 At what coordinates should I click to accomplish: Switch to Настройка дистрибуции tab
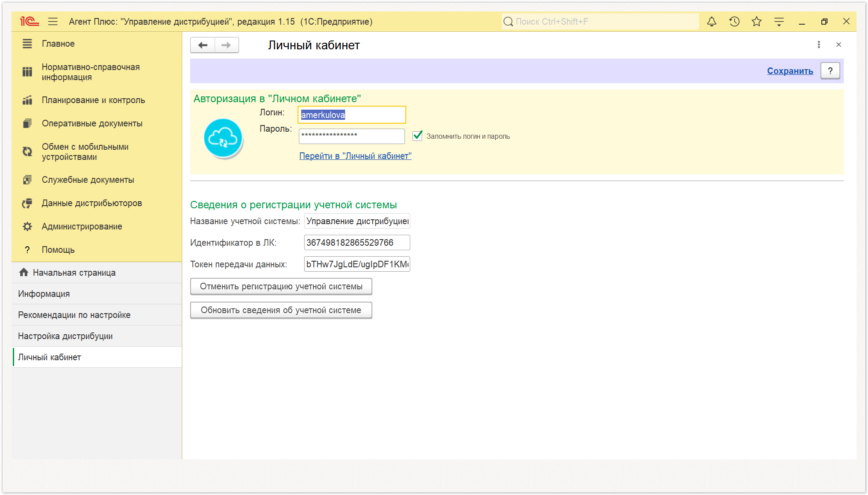(97, 336)
